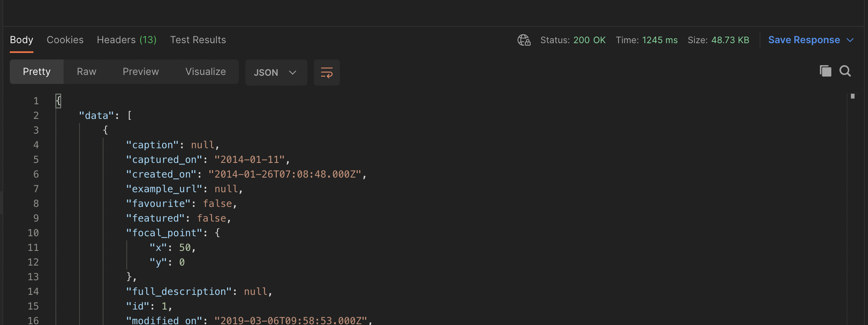Screen dimensions: 868x325
Task: Place cursor at opening brace on line 1
Action: click(58, 101)
